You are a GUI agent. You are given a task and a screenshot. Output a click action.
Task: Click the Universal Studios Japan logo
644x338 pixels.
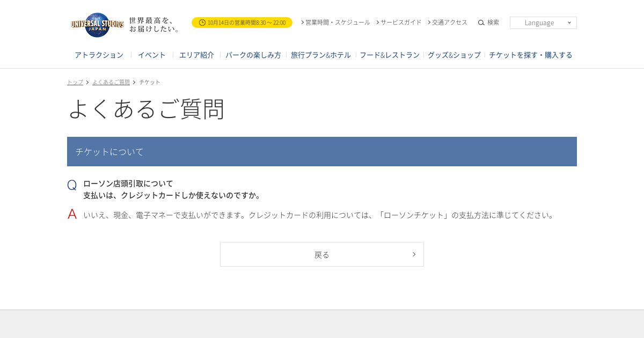tap(97, 25)
